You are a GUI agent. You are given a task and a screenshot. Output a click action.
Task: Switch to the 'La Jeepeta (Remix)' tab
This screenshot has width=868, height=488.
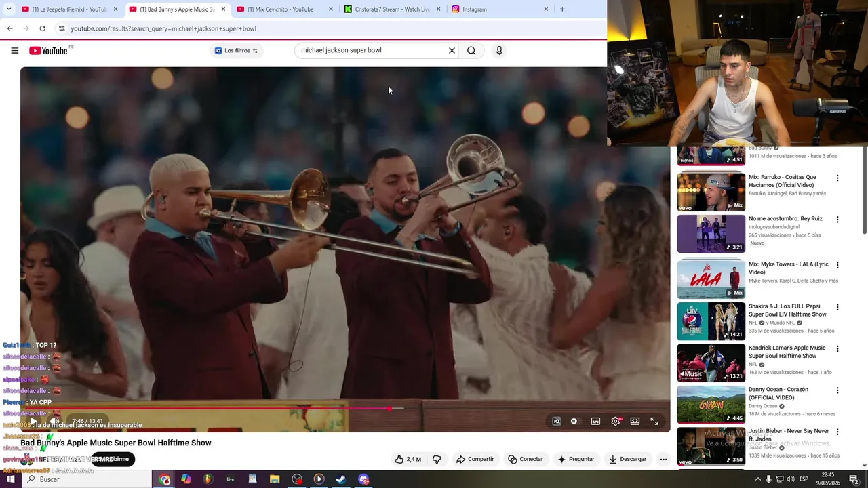69,9
